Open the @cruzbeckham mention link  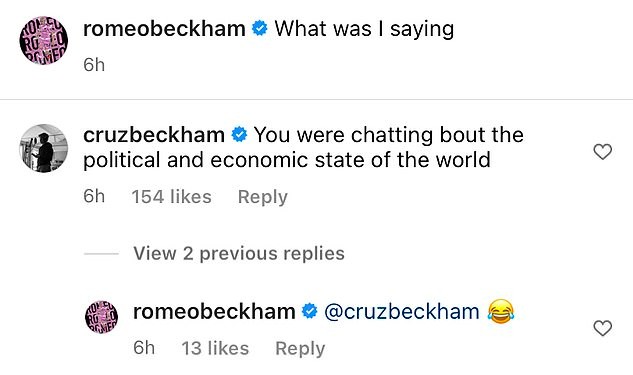pos(402,312)
